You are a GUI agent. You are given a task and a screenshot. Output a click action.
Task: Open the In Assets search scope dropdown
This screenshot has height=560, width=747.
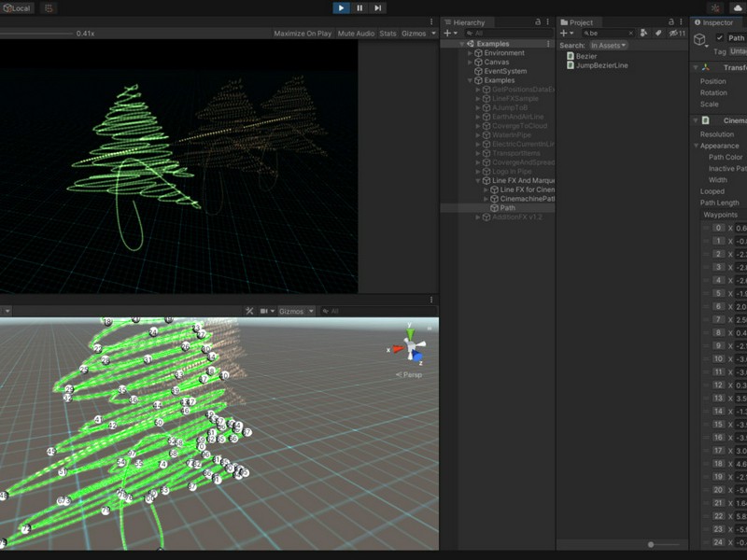(x=609, y=45)
